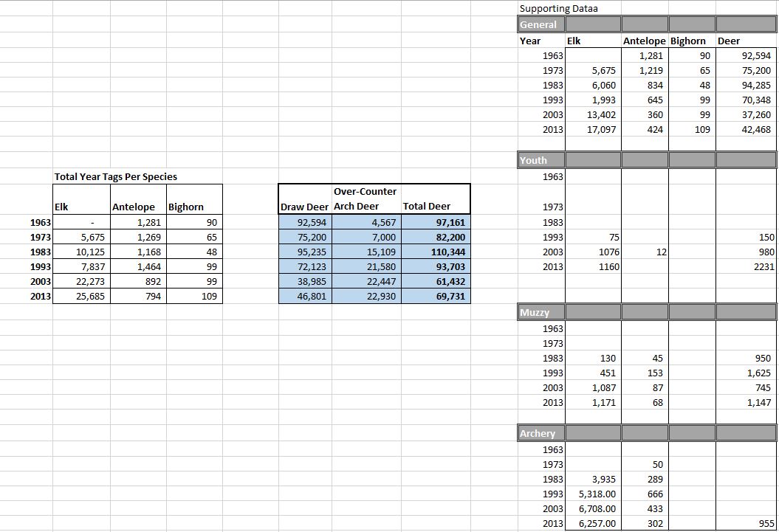Select Youth deer value 150
This screenshot has height=532, width=779.
point(746,237)
